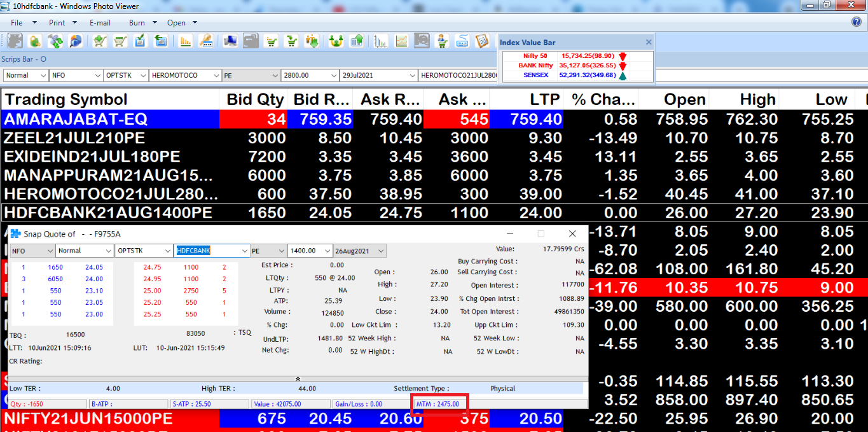Click the Qty : -1650 status field
Viewport: 868px width, 432px height.
(x=48, y=404)
